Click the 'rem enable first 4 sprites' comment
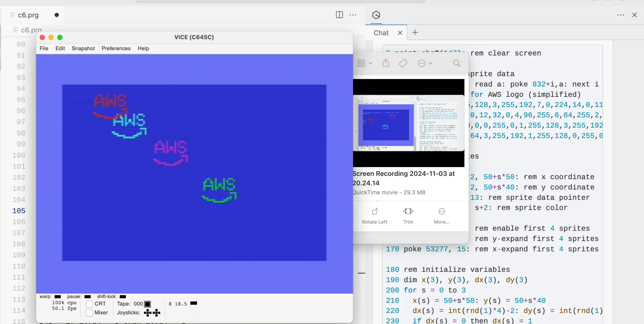 click(532, 228)
